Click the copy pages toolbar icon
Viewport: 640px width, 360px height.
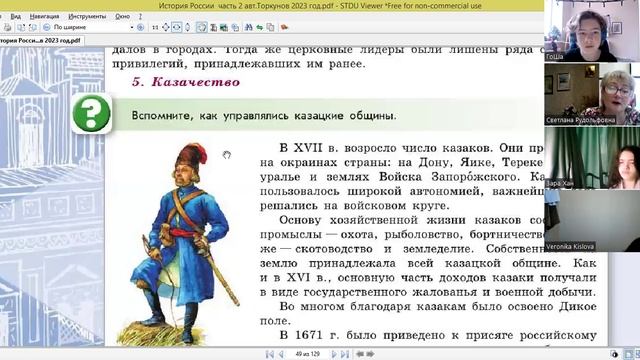coord(270,27)
